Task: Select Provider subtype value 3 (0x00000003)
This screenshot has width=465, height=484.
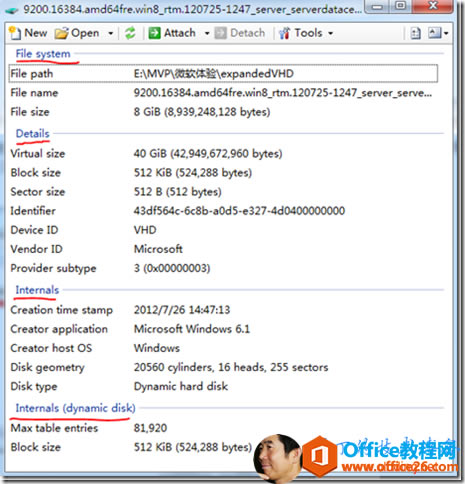Action: [x=172, y=268]
